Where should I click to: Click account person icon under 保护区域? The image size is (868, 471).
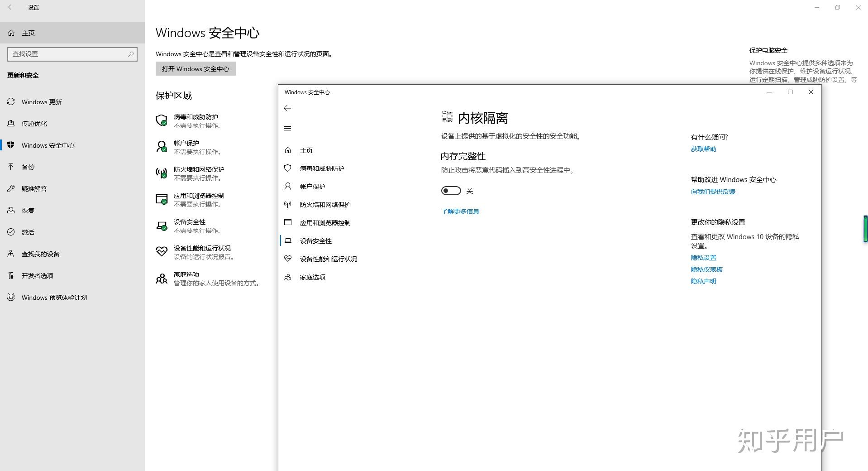point(162,146)
